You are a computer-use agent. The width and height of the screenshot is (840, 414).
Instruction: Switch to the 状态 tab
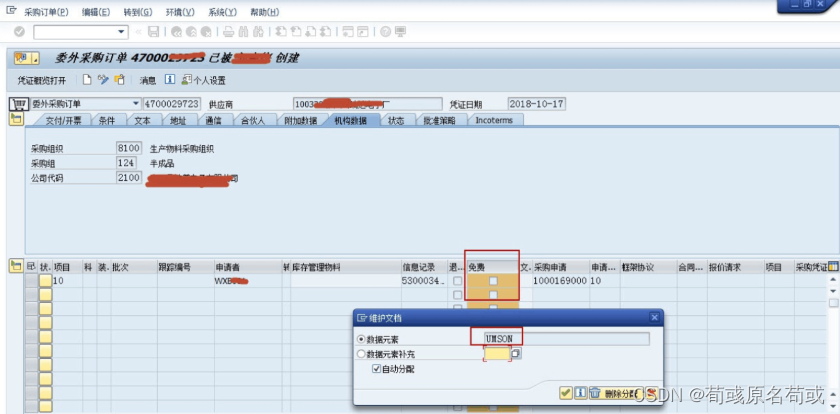coord(396,121)
